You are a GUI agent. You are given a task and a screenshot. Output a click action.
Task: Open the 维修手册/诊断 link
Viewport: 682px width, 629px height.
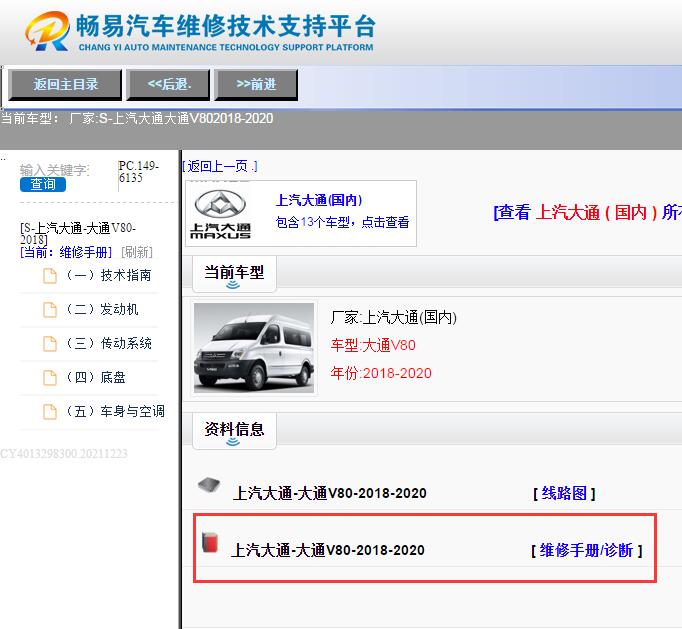586,551
